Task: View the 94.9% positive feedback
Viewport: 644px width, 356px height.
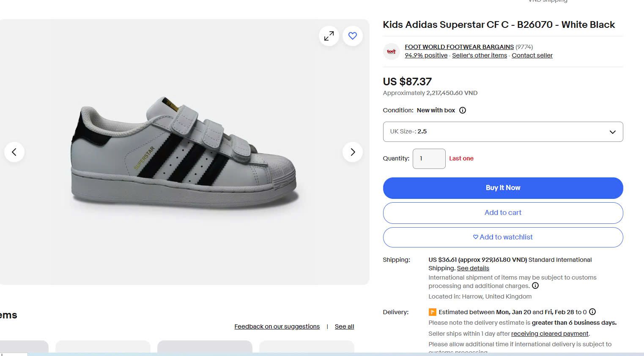Action: click(x=426, y=55)
